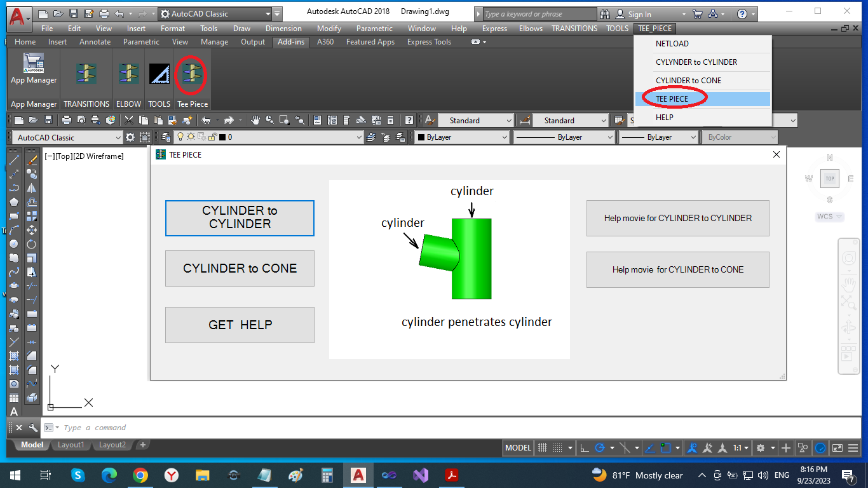
Task: Select the Multiline Text tool
Action: click(x=14, y=412)
